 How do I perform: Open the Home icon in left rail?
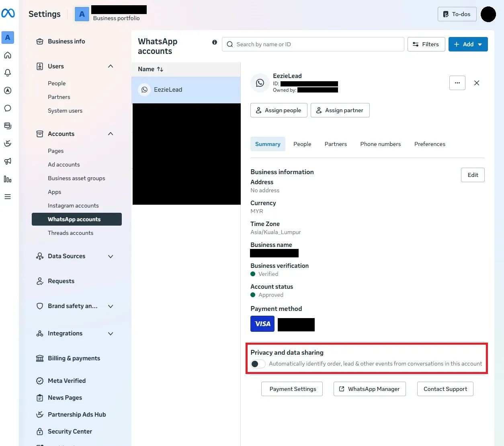8,55
